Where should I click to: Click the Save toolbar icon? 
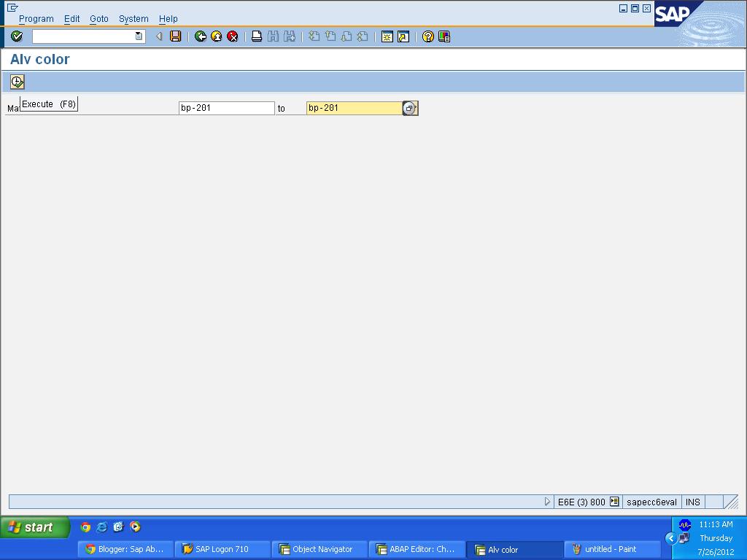(x=175, y=36)
